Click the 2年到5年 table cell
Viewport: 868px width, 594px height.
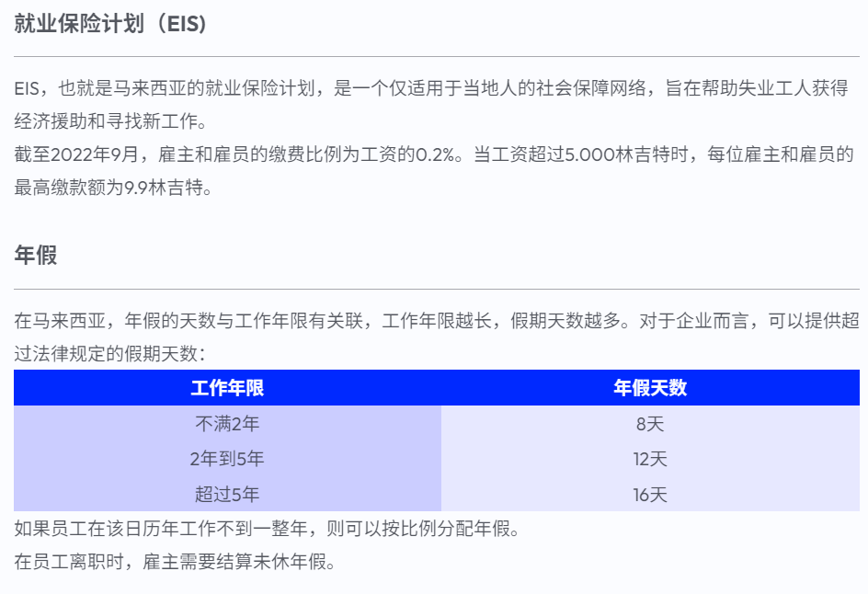[x=227, y=459]
